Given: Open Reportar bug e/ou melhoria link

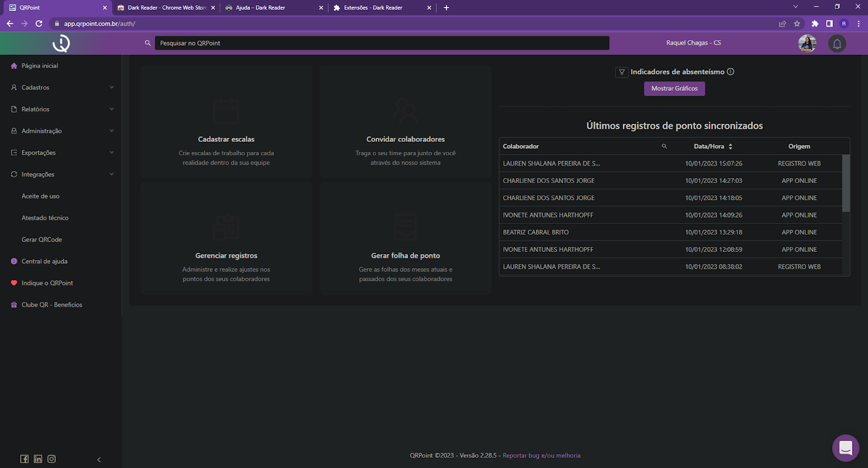Looking at the screenshot, I should click(541, 456).
